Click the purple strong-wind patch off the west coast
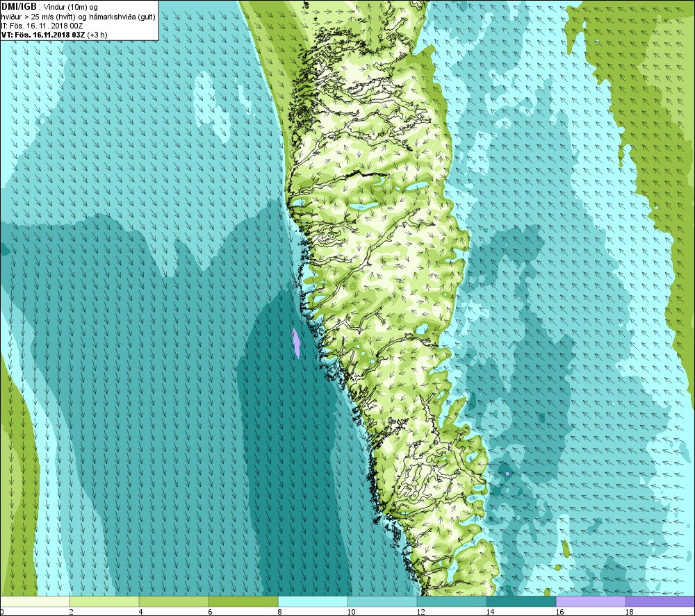This screenshot has height=616, width=695. (x=295, y=343)
